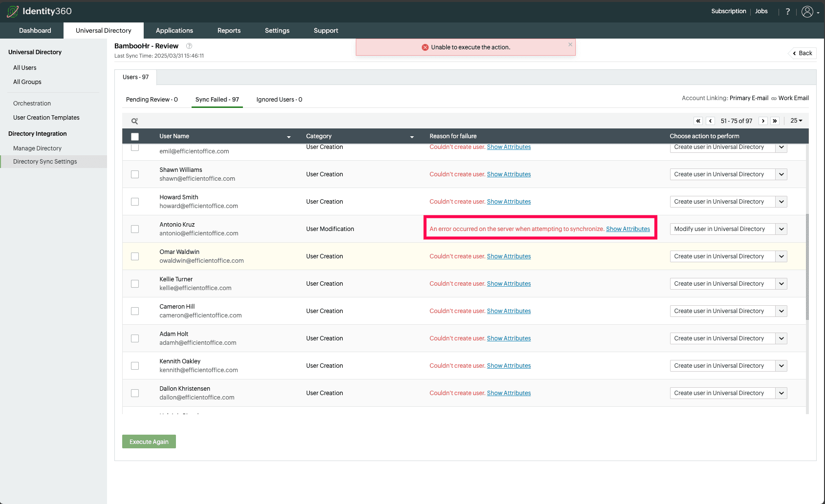Screen dimensions: 825x504
Task: Click the Identity360 logo icon
Action: pos(13,11)
